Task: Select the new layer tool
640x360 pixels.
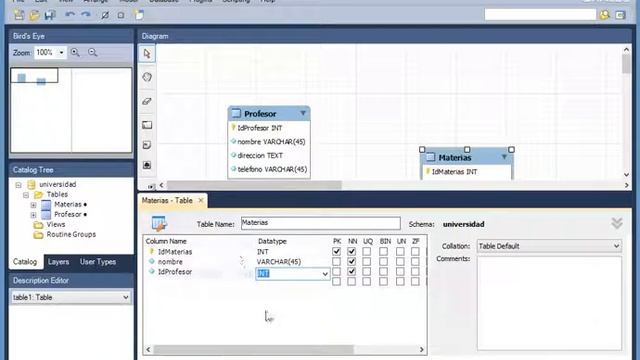Action: click(x=147, y=125)
